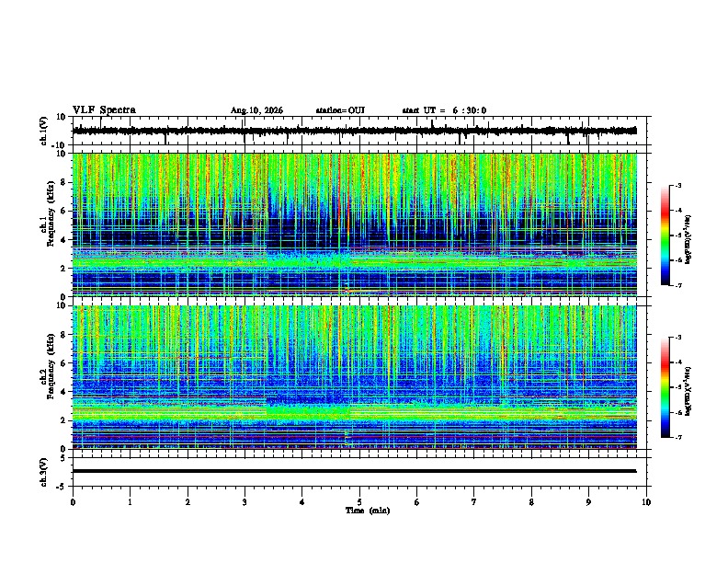Click time axis tick label "3"
Image resolution: width=728 pixels, height=563 pixels.
(x=245, y=502)
